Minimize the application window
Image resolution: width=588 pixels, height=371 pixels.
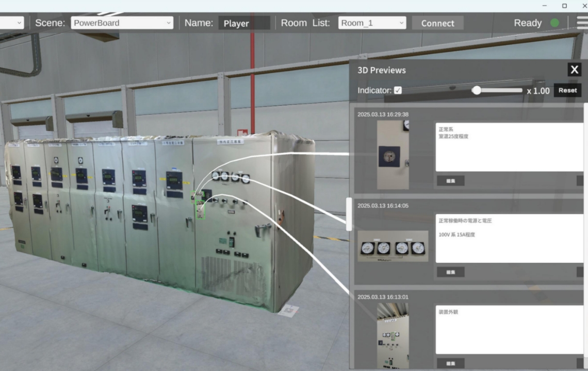[545, 6]
